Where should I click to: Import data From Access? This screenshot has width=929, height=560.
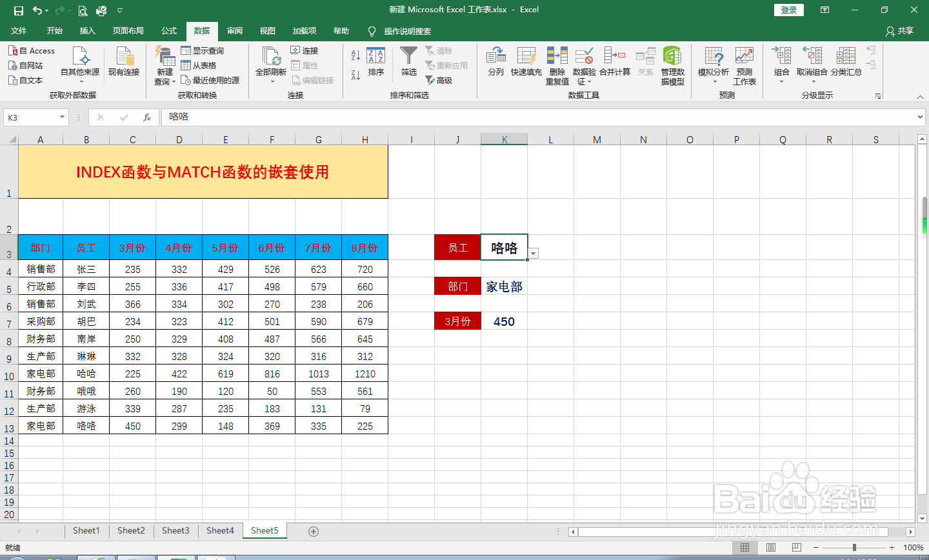coord(32,50)
